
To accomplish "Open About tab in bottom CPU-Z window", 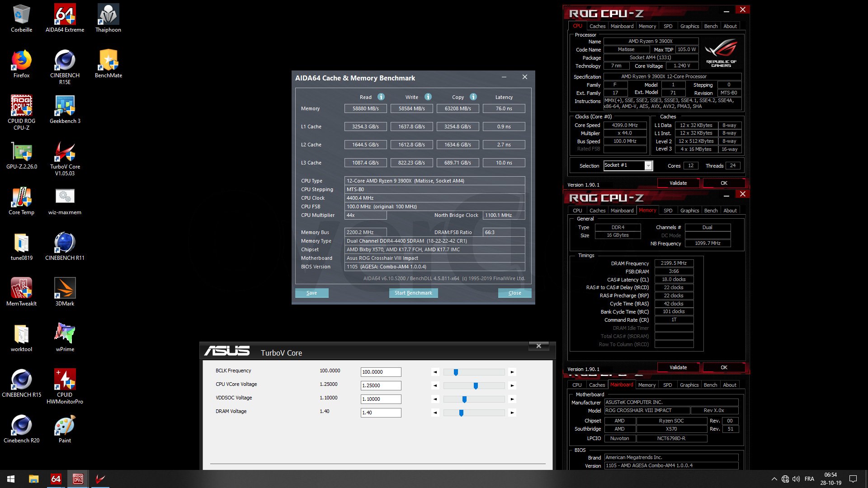I will (x=730, y=385).
